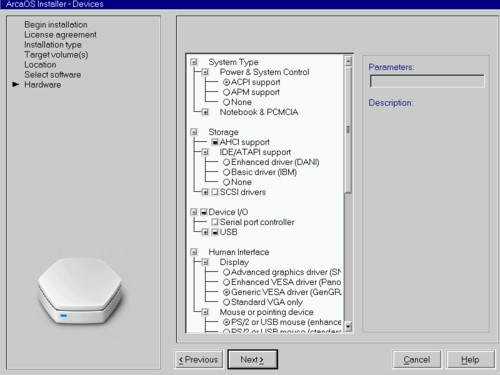Screen dimensions: 500x375
Task: Collapse the Display tree node
Action: click(x=205, y=262)
